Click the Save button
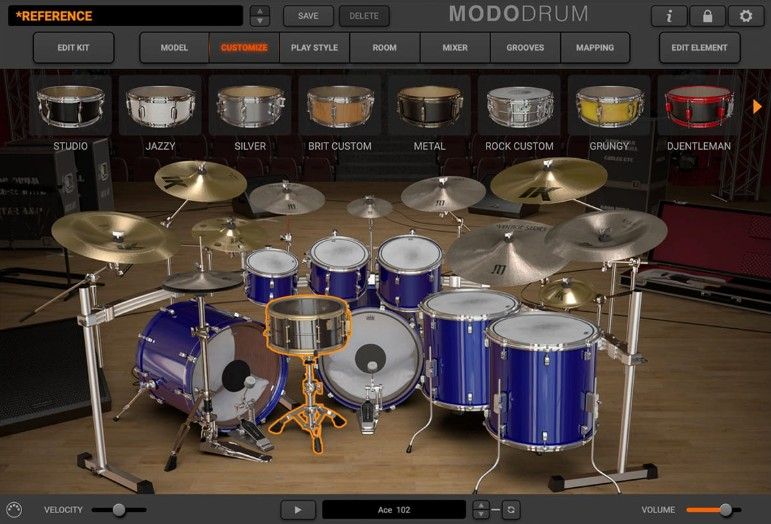The height and width of the screenshot is (524, 771). 308,16
